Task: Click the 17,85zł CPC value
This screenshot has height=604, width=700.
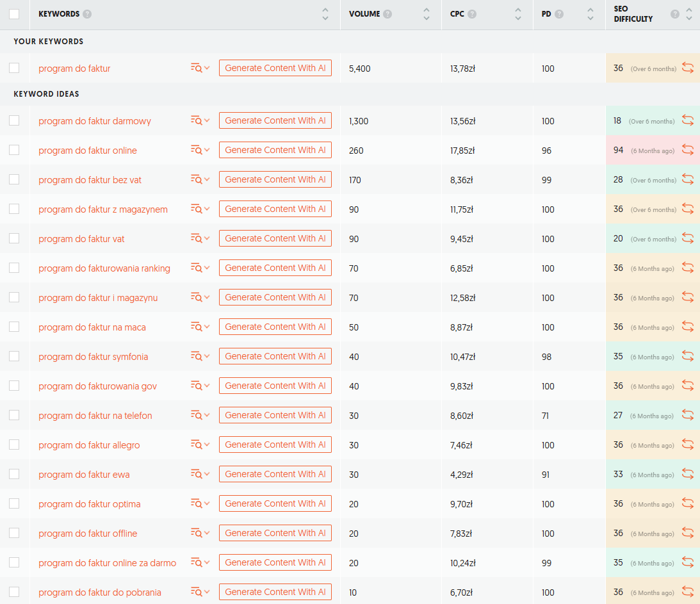Action: coord(462,151)
